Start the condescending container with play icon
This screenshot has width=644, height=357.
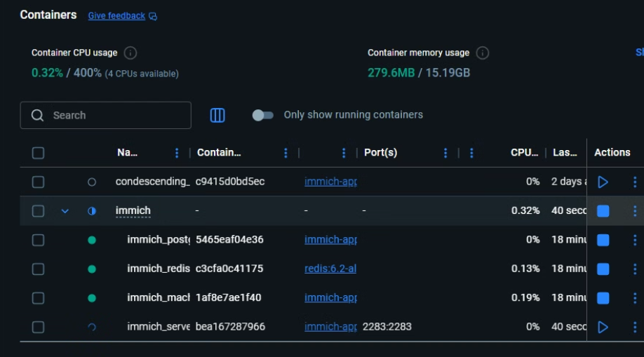point(603,182)
